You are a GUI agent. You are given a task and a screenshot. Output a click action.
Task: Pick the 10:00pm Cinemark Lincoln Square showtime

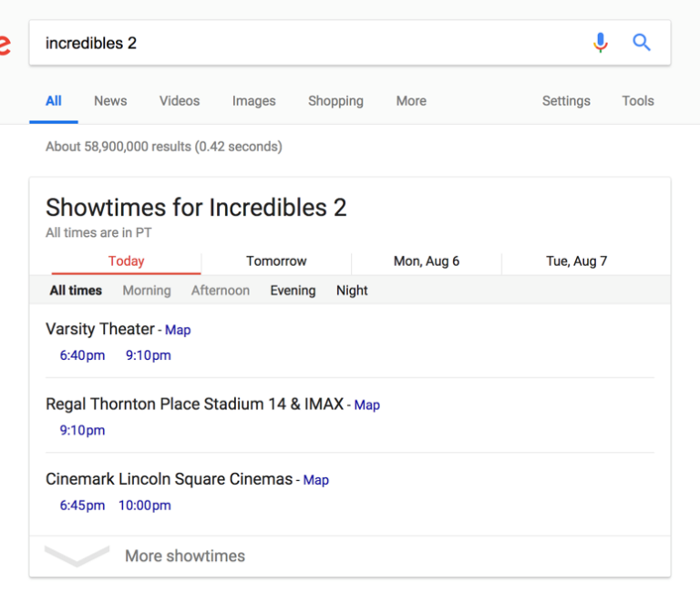(x=144, y=506)
